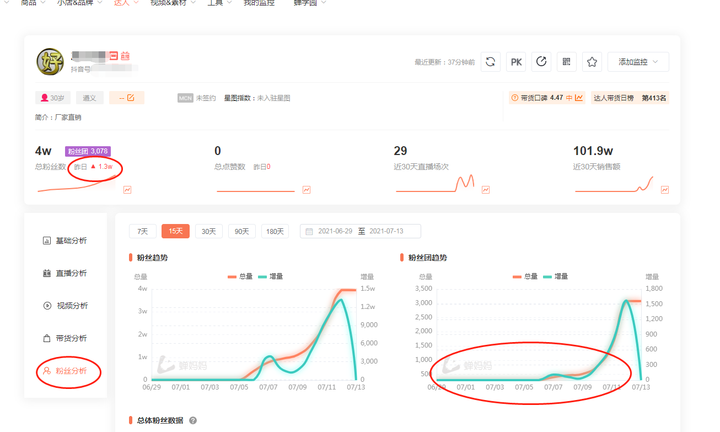This screenshot has width=720, height=432.
Task: Click the refresh data icon button
Action: 490,62
